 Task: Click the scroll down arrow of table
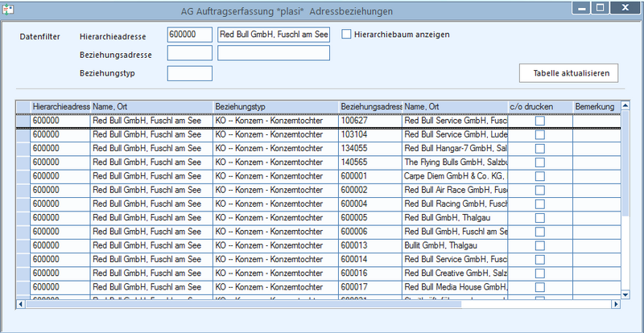coord(625,294)
